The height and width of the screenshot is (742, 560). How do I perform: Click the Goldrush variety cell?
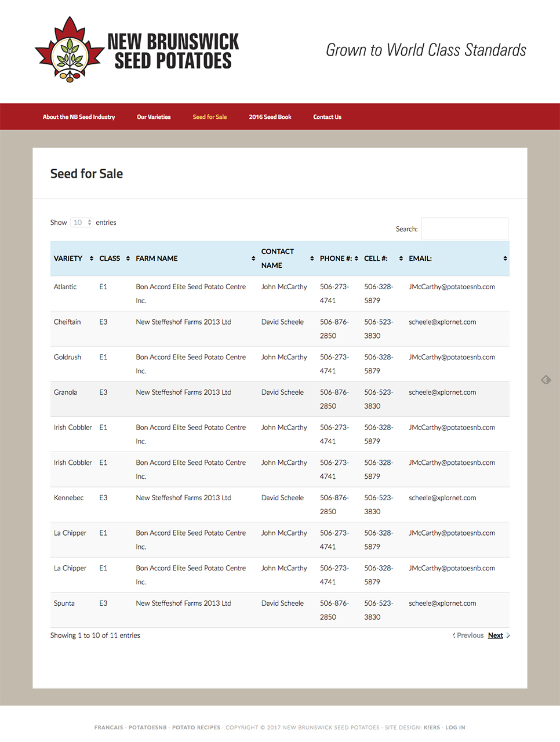point(67,357)
